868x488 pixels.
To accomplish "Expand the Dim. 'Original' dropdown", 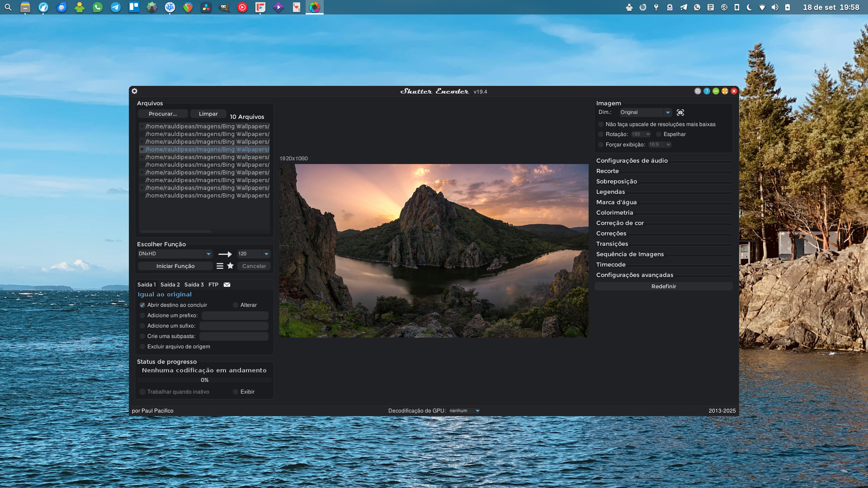I will [x=668, y=113].
